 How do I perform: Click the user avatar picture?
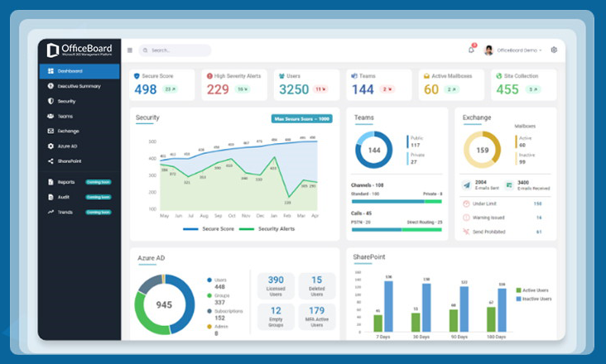(x=489, y=50)
